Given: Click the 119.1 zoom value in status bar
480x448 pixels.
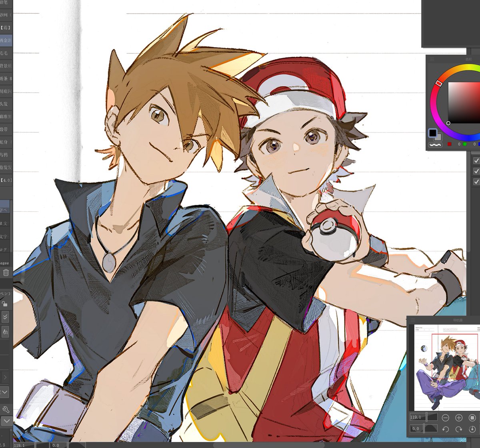Looking at the screenshot, I should (19, 445).
